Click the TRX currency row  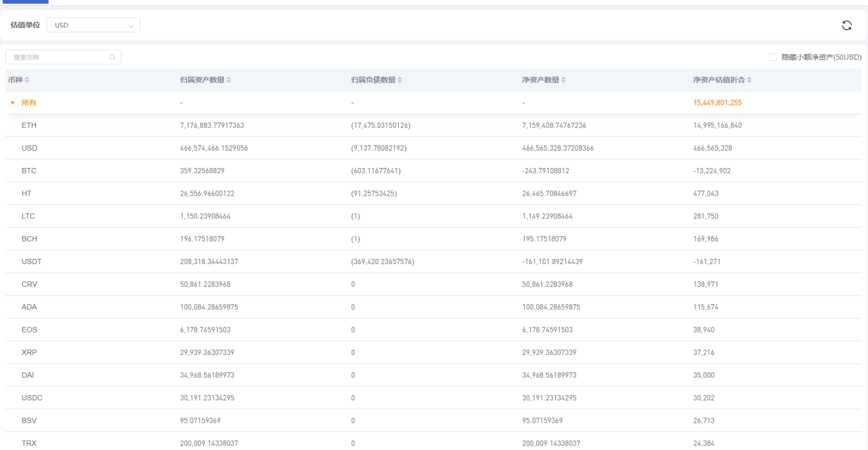click(x=433, y=441)
